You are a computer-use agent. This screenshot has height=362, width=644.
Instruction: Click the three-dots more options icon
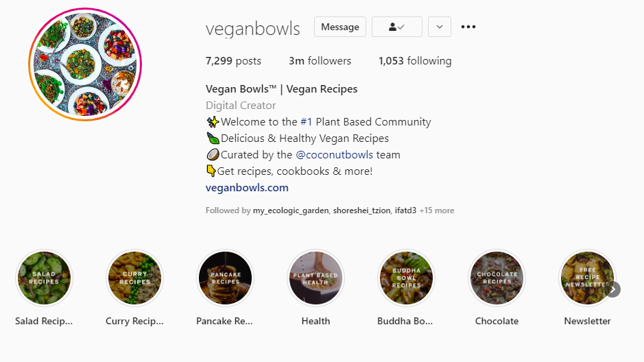coord(468,27)
